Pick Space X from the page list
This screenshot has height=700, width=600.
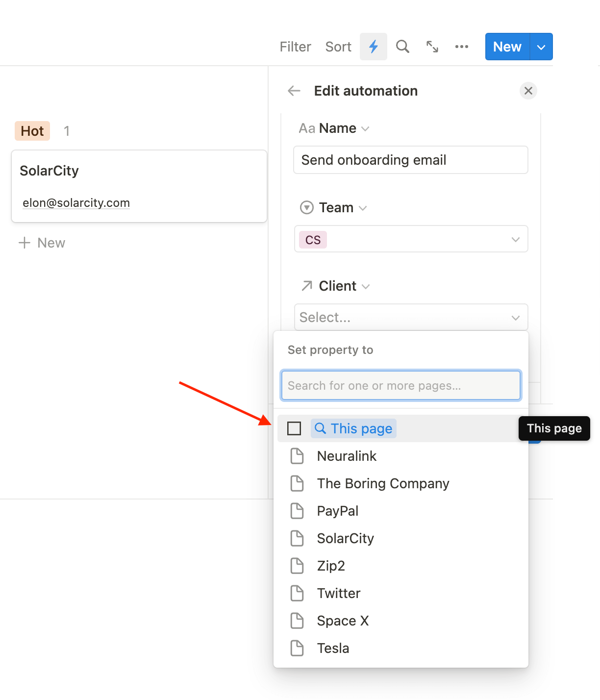(401, 621)
